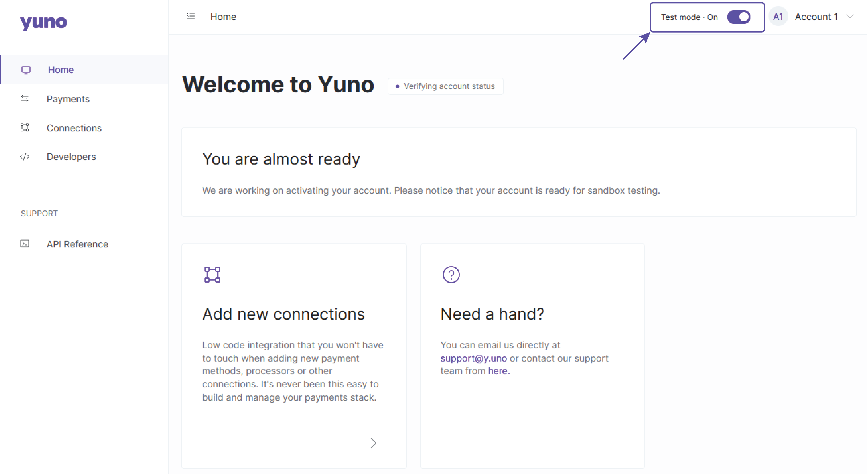Click the Payments arrows icon
The image size is (868, 475).
25,99
